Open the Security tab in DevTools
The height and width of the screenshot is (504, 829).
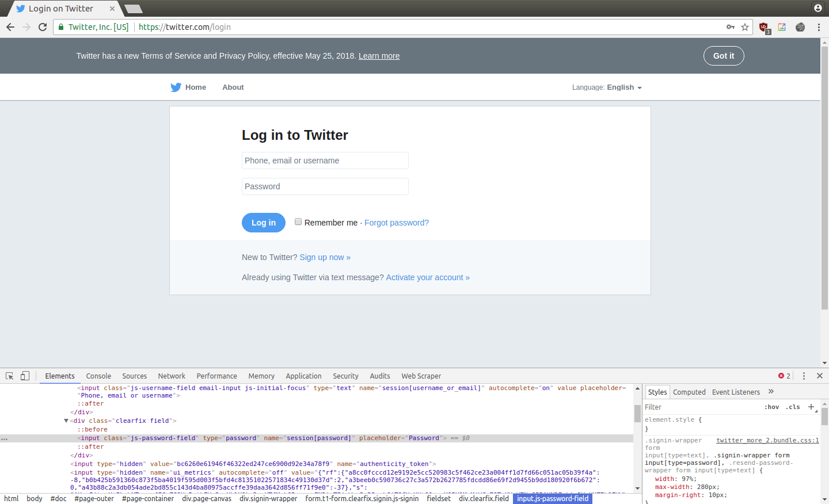tap(345, 376)
